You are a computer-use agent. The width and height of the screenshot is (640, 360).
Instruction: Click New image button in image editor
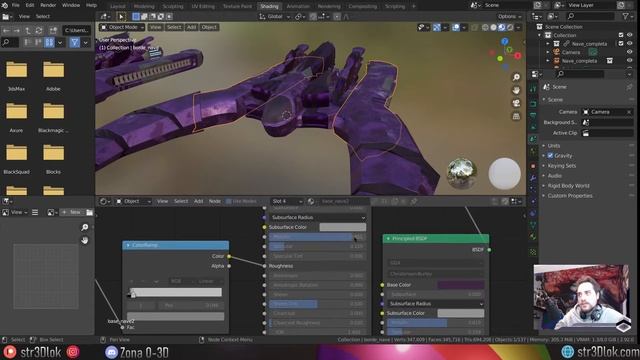tap(71, 212)
